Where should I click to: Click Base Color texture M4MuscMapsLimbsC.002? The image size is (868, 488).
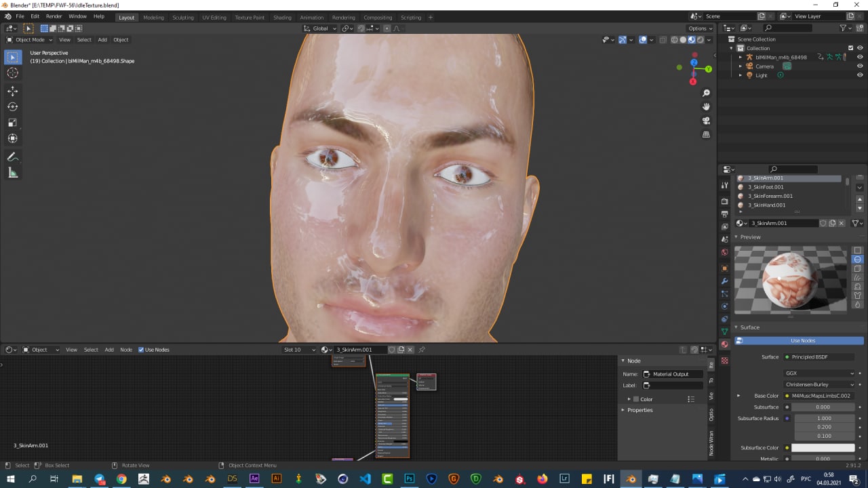point(820,396)
